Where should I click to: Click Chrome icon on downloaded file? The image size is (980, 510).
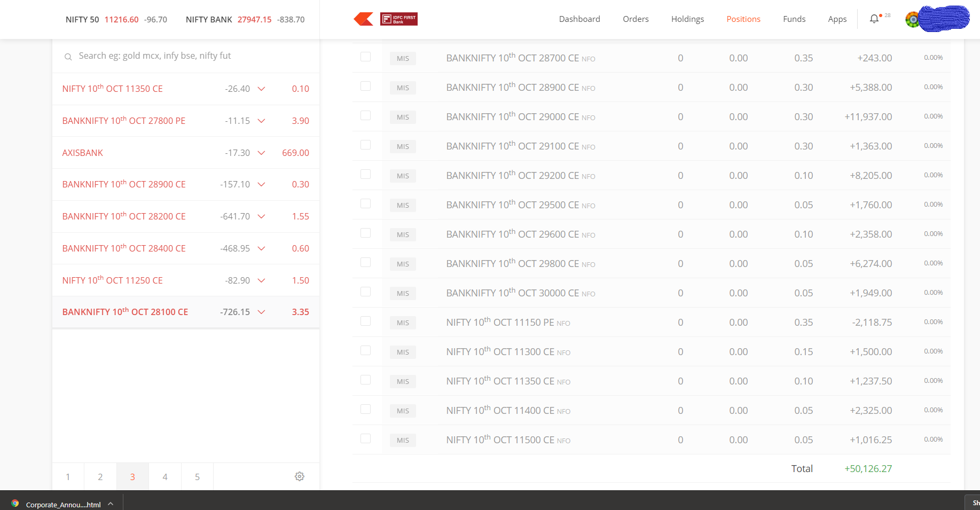pyautogui.click(x=15, y=504)
